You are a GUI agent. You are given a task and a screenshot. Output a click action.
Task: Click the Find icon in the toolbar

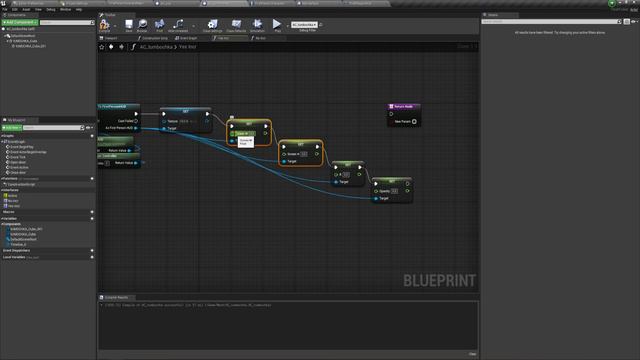pyautogui.click(x=160, y=24)
